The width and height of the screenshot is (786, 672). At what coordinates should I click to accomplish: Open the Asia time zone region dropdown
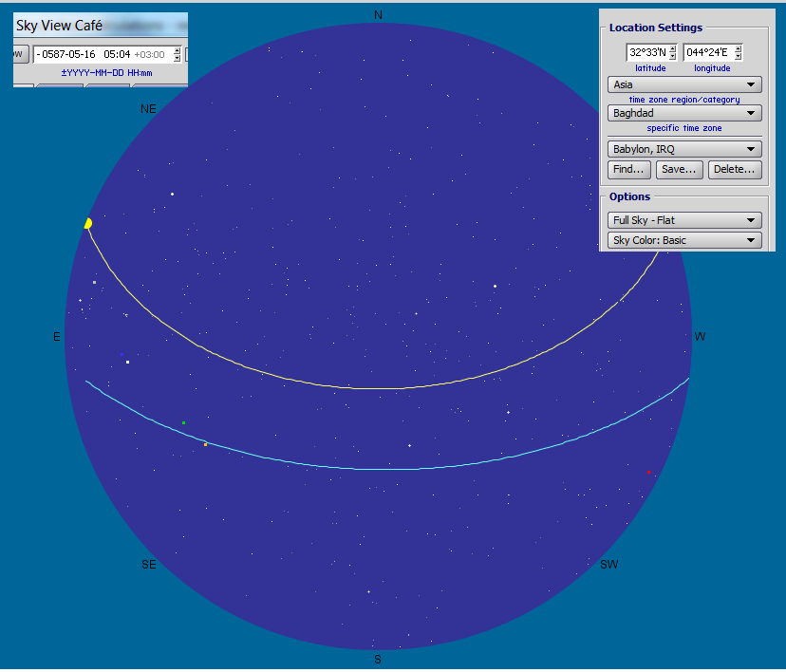[x=684, y=84]
